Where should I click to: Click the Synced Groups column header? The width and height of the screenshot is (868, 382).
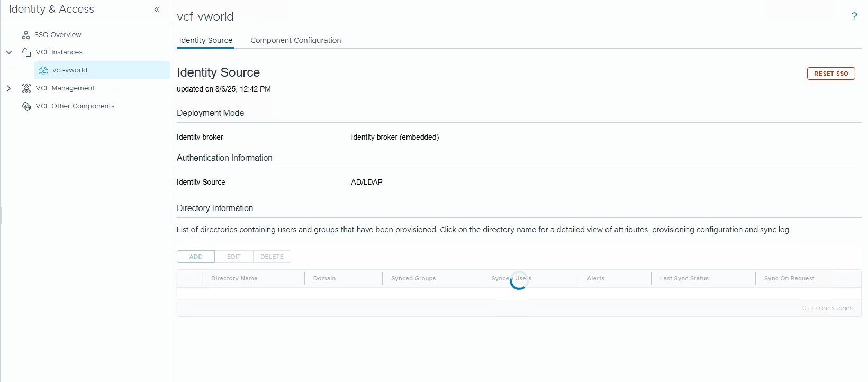[413, 278]
